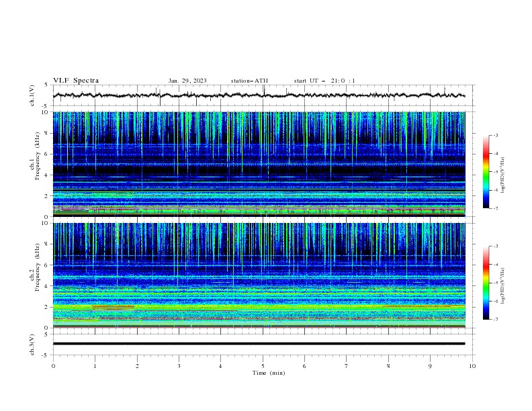Click the "5" tick on the Time axis
Viewport: 532px width, 411px height.
pos(263,366)
